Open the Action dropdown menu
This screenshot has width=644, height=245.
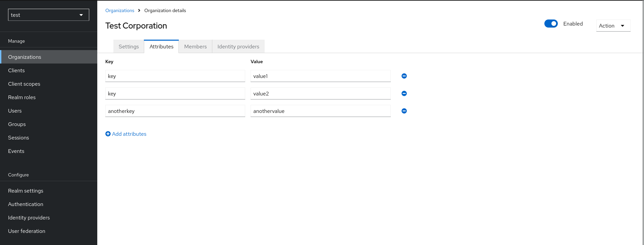click(613, 26)
